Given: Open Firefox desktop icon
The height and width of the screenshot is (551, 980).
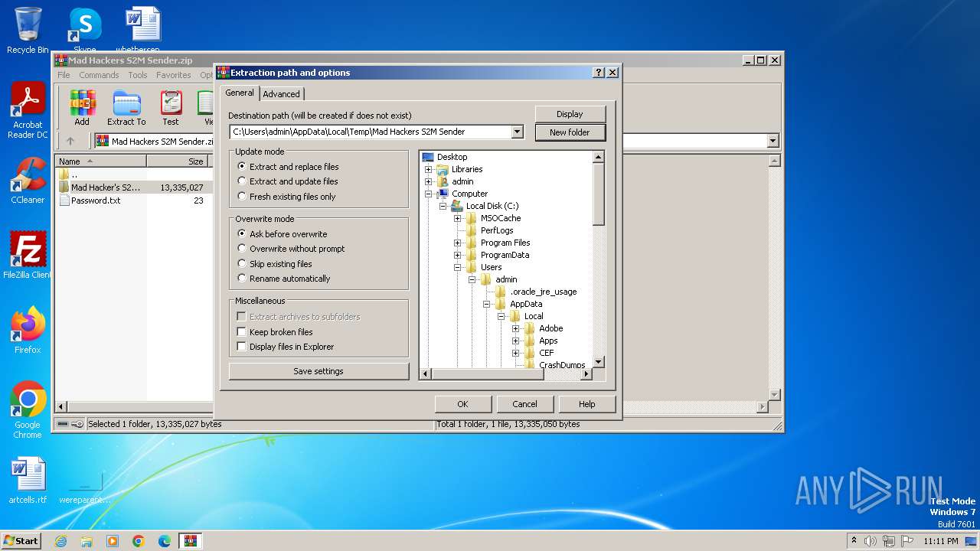Looking at the screenshot, I should point(28,330).
